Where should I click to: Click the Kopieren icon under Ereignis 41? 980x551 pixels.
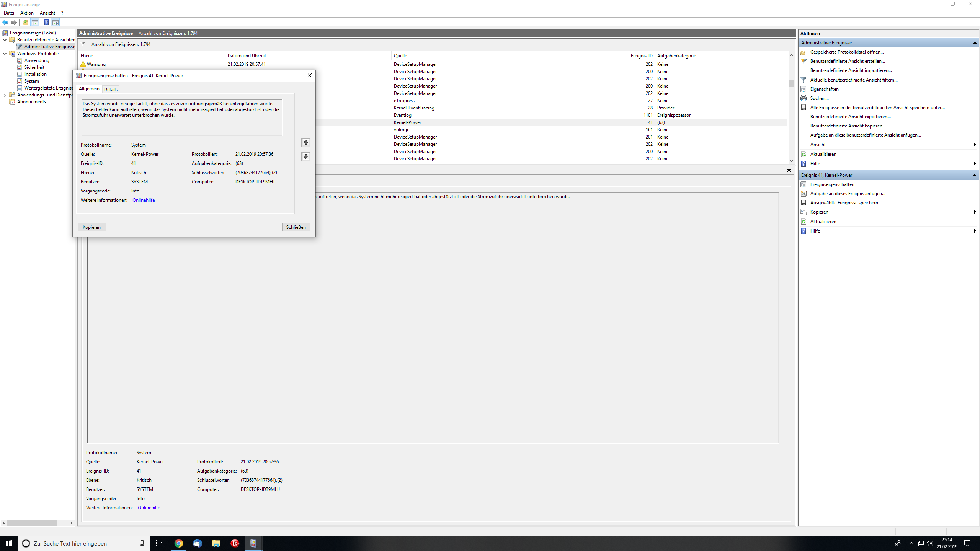(804, 212)
